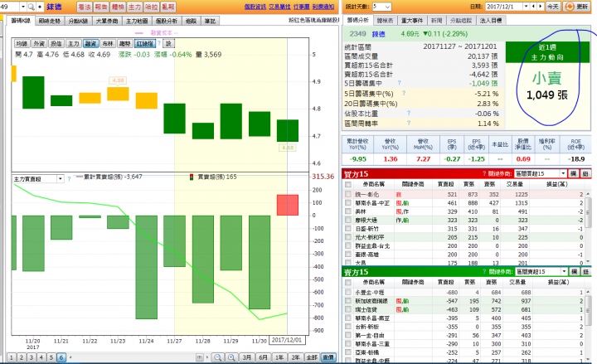Click the zoom in magnifier icon
Viewport: 597px width, 364px height.
tap(231, 357)
